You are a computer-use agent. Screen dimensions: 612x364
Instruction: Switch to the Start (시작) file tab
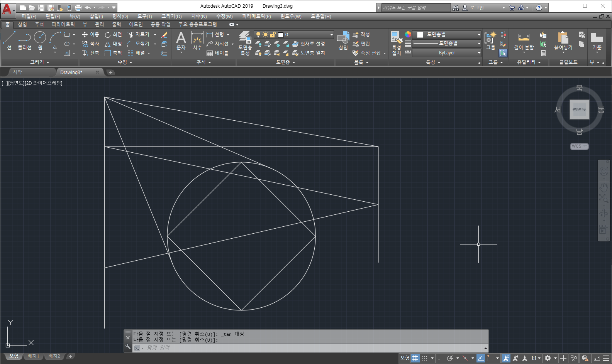click(x=17, y=72)
